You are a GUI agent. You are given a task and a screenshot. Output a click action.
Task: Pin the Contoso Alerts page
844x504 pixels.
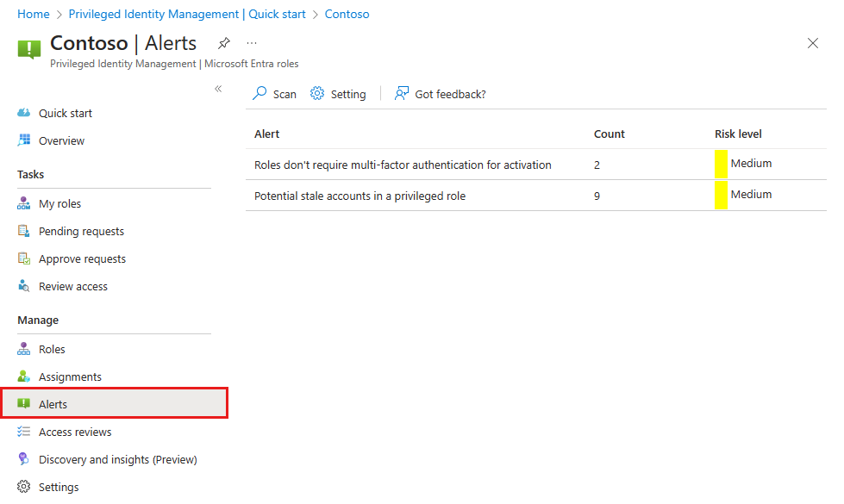[x=224, y=43]
